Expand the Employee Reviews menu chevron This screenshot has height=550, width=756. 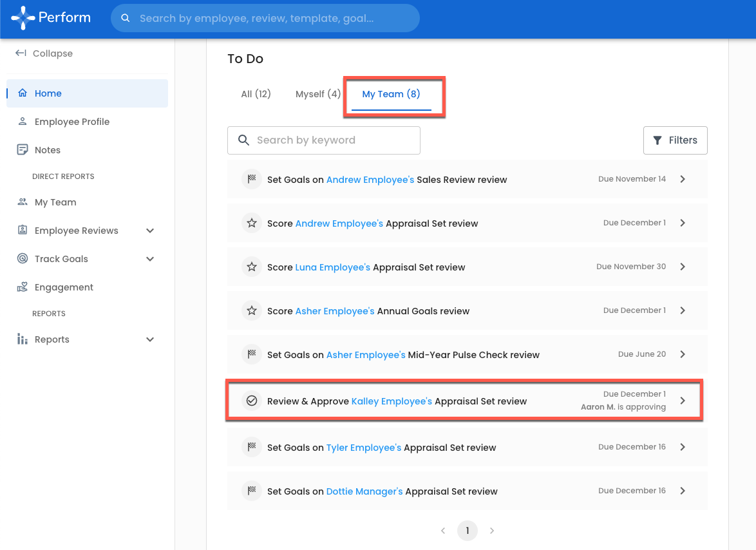150,231
